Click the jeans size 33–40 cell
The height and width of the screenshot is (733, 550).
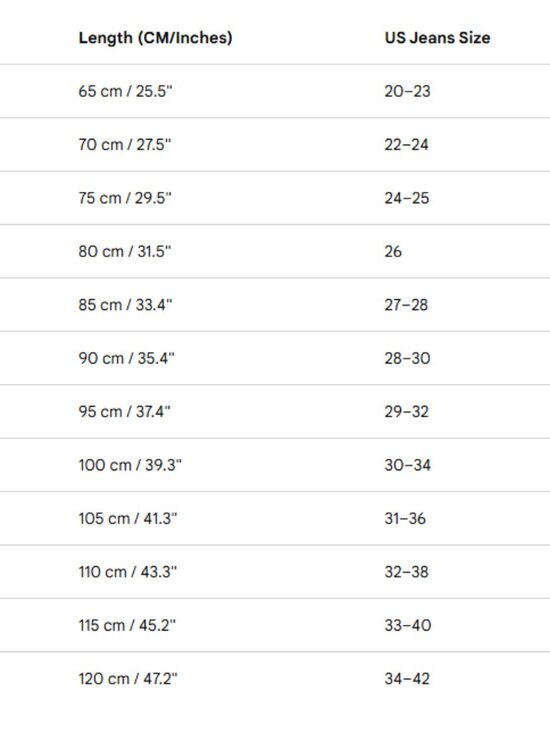[x=408, y=625]
